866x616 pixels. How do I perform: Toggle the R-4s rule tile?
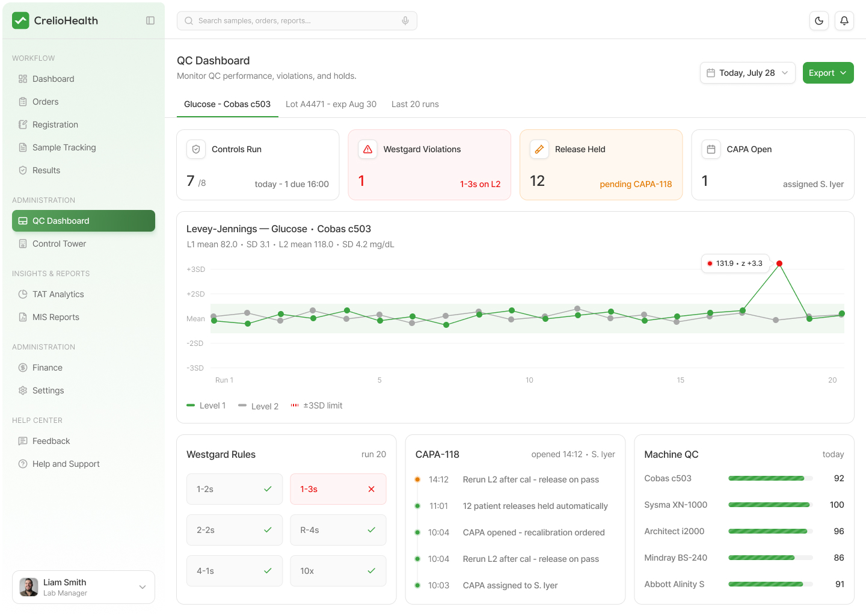[338, 530]
